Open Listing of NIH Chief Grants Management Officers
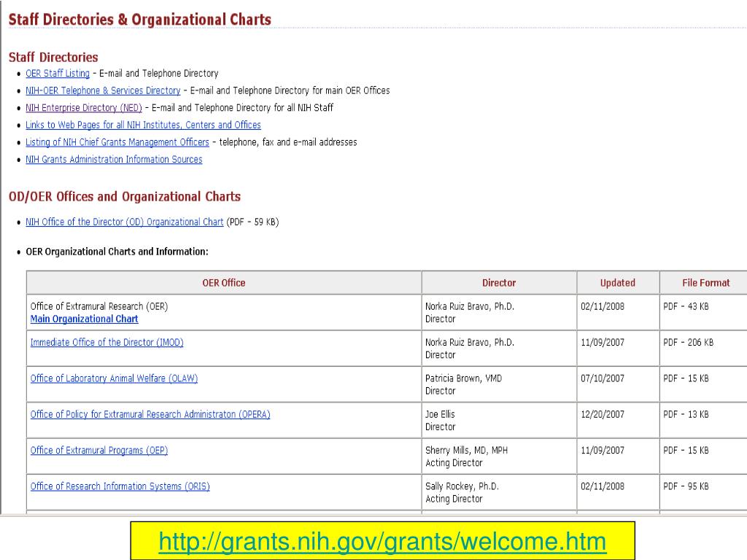Viewport: 747px width, 560px height. point(117,142)
